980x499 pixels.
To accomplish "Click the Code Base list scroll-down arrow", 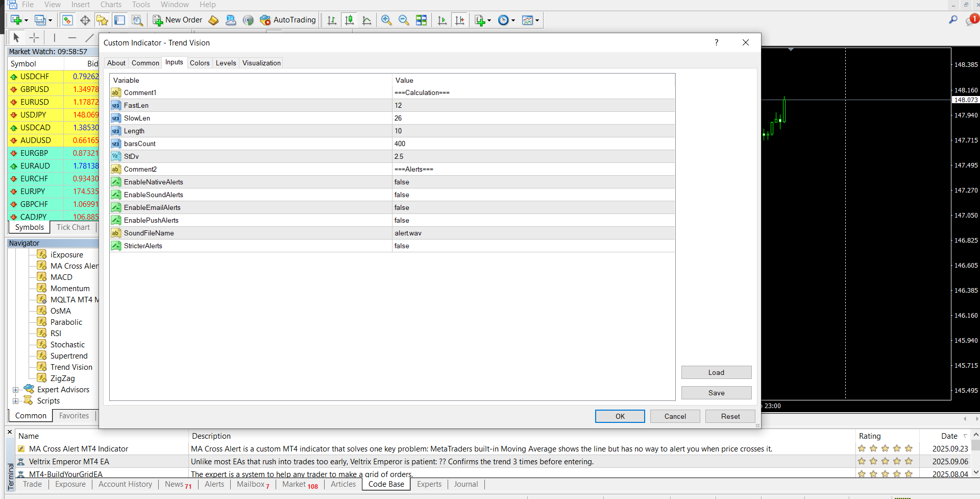I will (976, 472).
